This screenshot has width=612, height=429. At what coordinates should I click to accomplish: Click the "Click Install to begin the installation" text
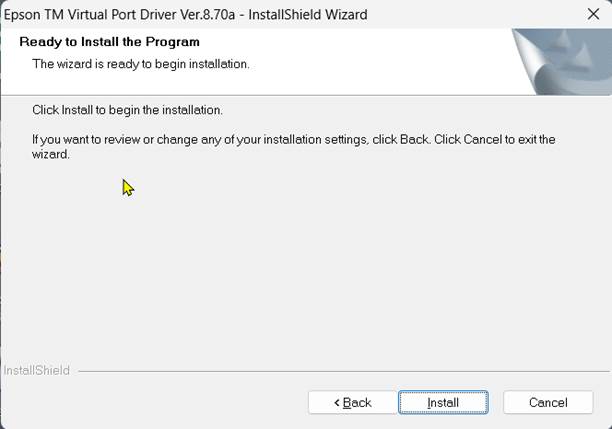pyautogui.click(x=127, y=110)
